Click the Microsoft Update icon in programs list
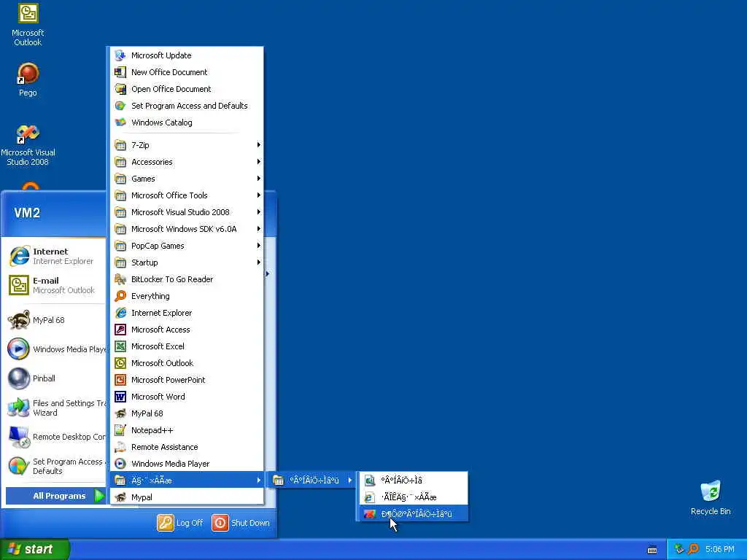The height and width of the screenshot is (560, 747). pos(120,55)
